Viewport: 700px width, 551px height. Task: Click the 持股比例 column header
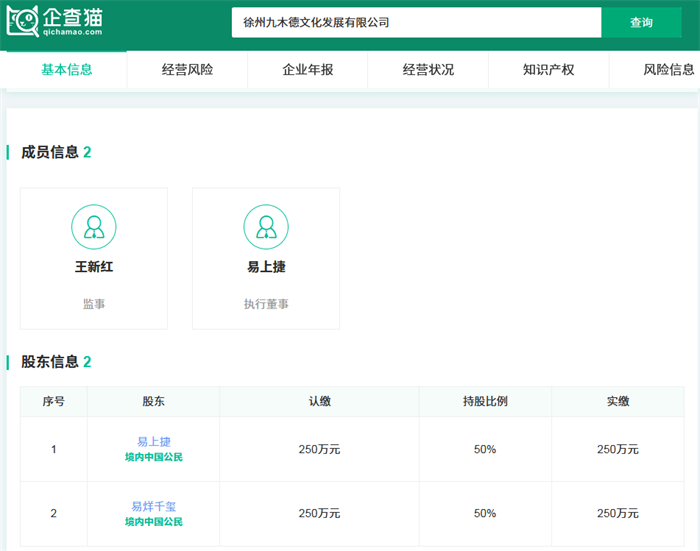[485, 401]
